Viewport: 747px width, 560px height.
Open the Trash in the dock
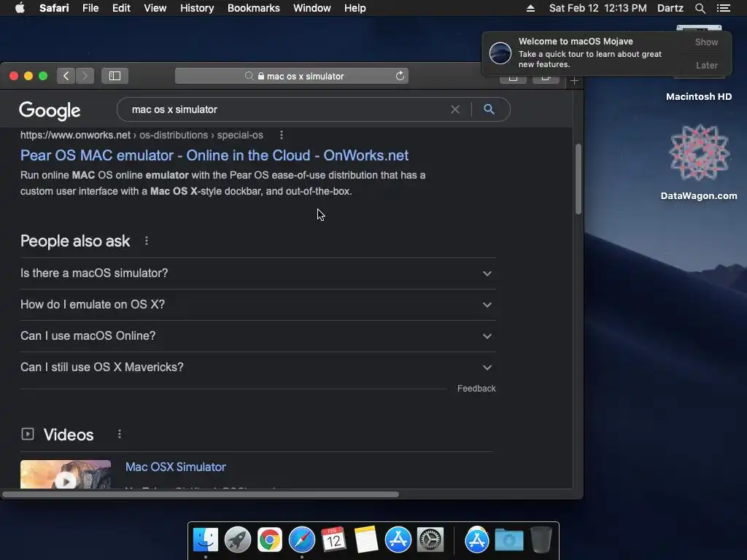pos(541,540)
